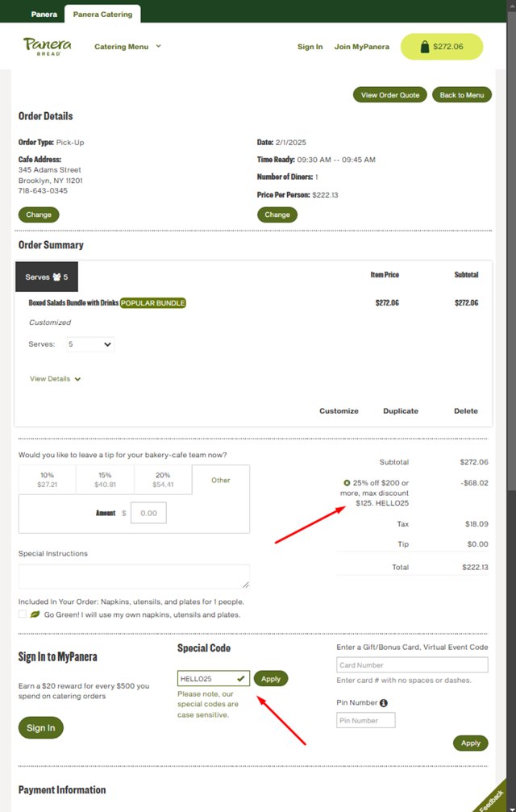The image size is (516, 812).
Task: Open the Feedback tab at the page corner
Action: coord(493,797)
